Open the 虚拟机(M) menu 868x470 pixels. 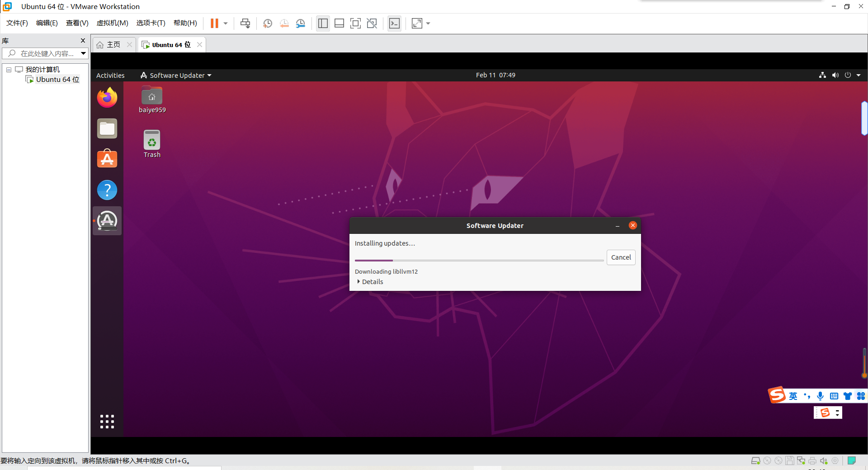(x=113, y=23)
